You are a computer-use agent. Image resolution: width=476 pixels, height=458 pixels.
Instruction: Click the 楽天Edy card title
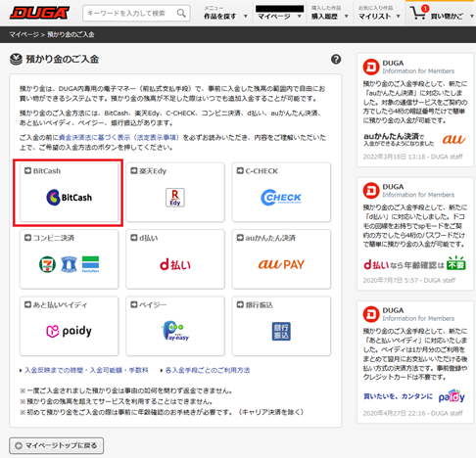(153, 171)
